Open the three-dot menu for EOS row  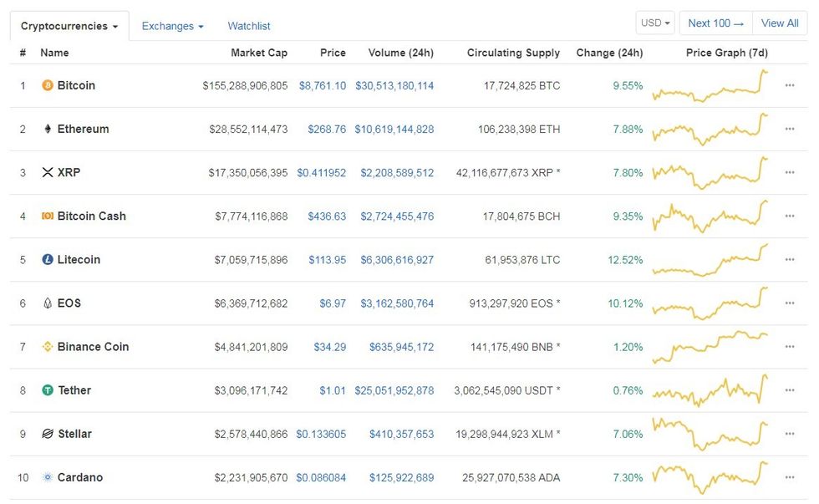pyautogui.click(x=790, y=303)
